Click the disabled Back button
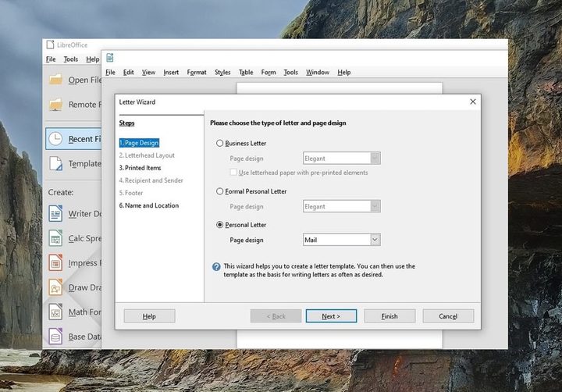Image resolution: width=562 pixels, height=392 pixels. (x=276, y=316)
